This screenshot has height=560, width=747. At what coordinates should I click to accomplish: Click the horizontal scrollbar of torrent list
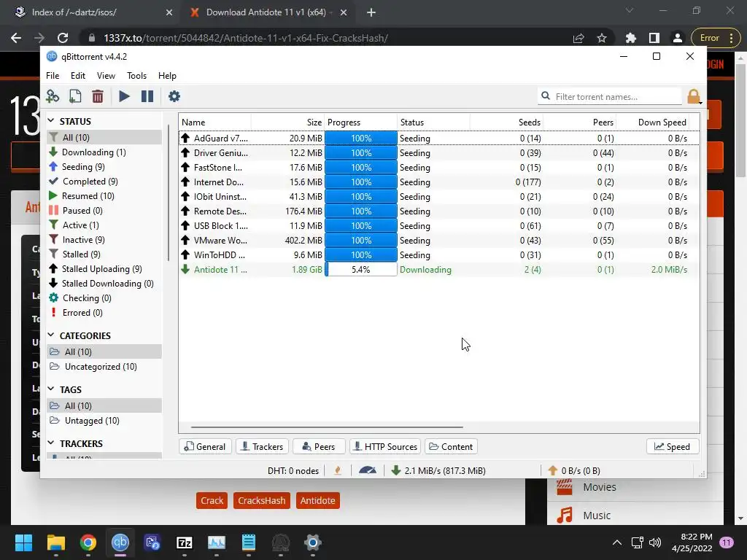click(327, 427)
